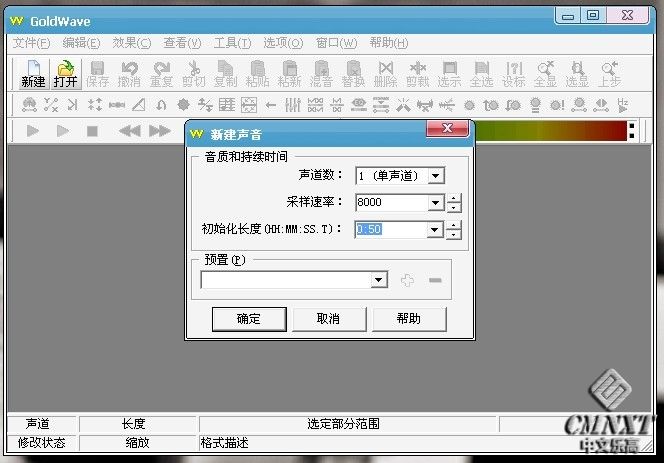Click the 8000 sample rate input field
664x463 pixels.
point(391,202)
